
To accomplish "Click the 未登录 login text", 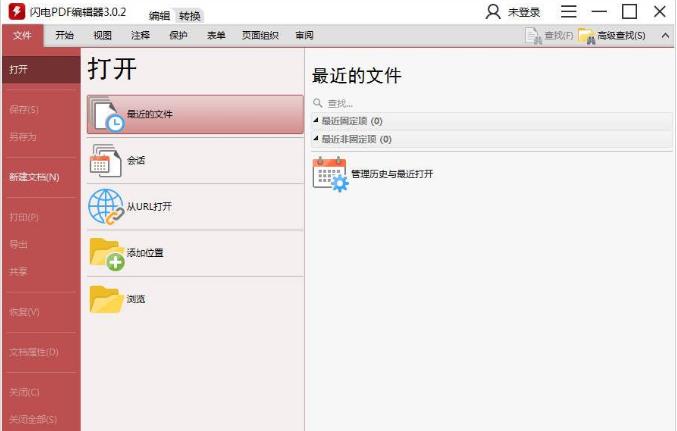I will (x=524, y=13).
